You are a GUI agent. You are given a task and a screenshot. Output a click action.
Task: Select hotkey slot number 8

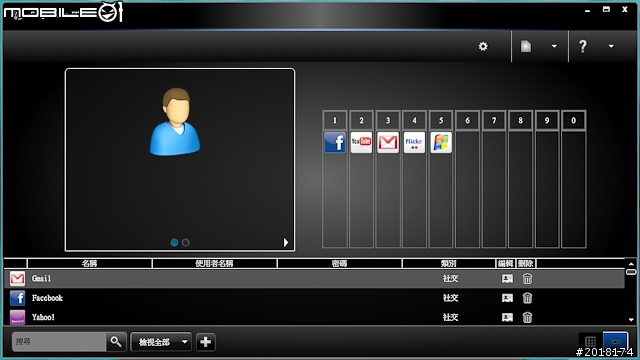point(520,120)
